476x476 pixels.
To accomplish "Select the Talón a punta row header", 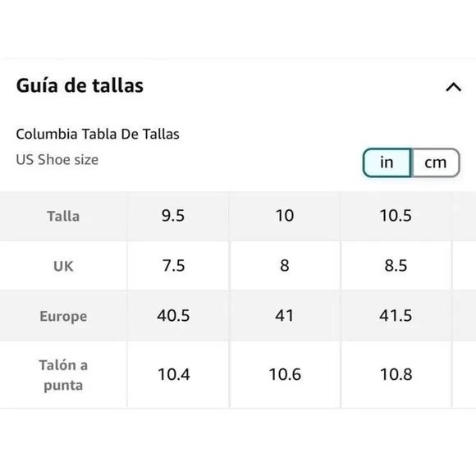I will tap(63, 375).
